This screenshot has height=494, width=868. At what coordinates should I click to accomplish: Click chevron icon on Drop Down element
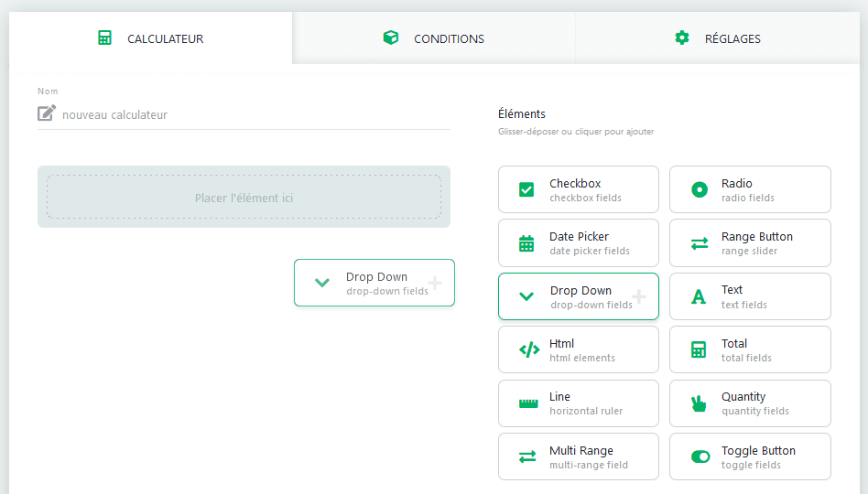[x=526, y=296]
